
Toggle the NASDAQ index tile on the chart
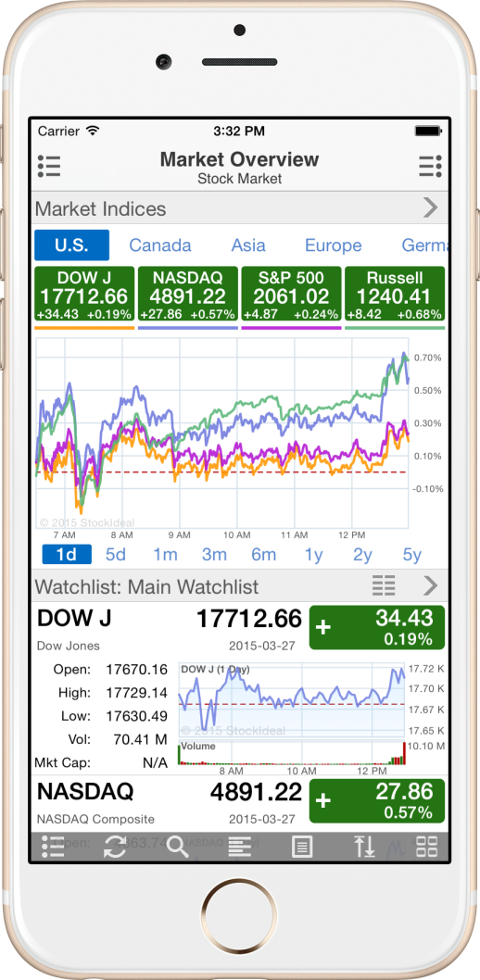[187, 294]
